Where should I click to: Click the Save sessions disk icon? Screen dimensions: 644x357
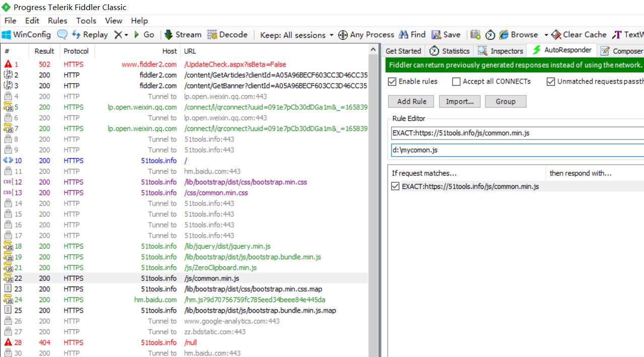pos(436,35)
